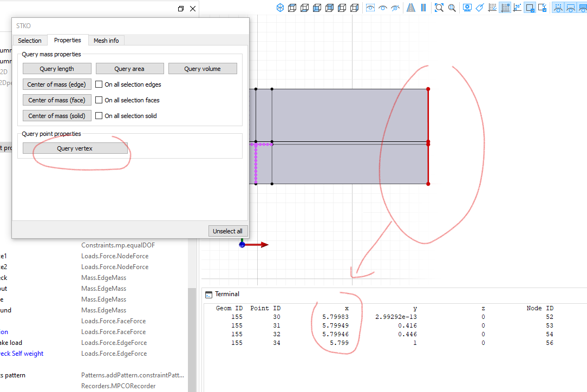Screen dimensions: 587x392
Task: Toggle the highlighted selection box icon
Action: [530, 8]
